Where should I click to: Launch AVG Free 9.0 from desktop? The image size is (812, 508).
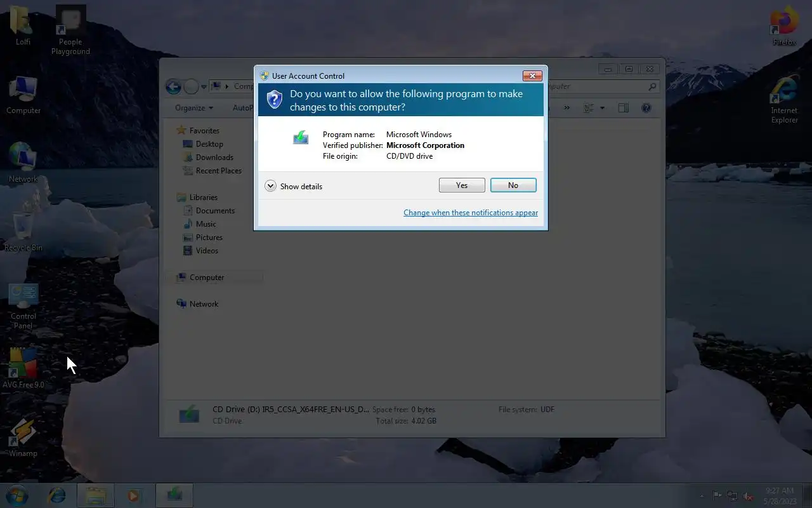[23, 368]
